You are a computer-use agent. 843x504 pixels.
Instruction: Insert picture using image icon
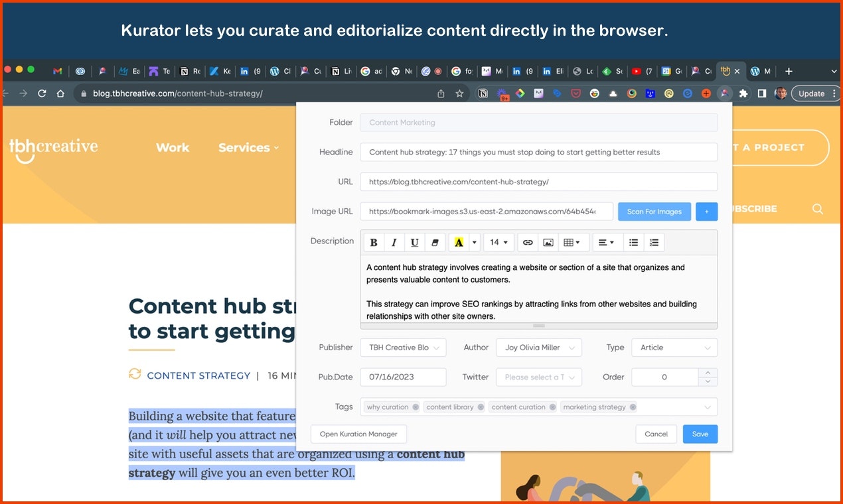point(548,243)
